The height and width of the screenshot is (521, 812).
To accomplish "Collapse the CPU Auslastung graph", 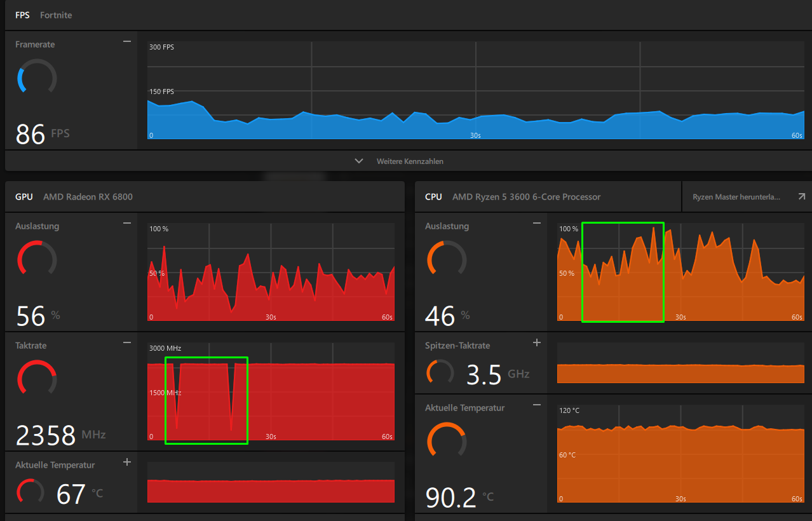I will [537, 223].
